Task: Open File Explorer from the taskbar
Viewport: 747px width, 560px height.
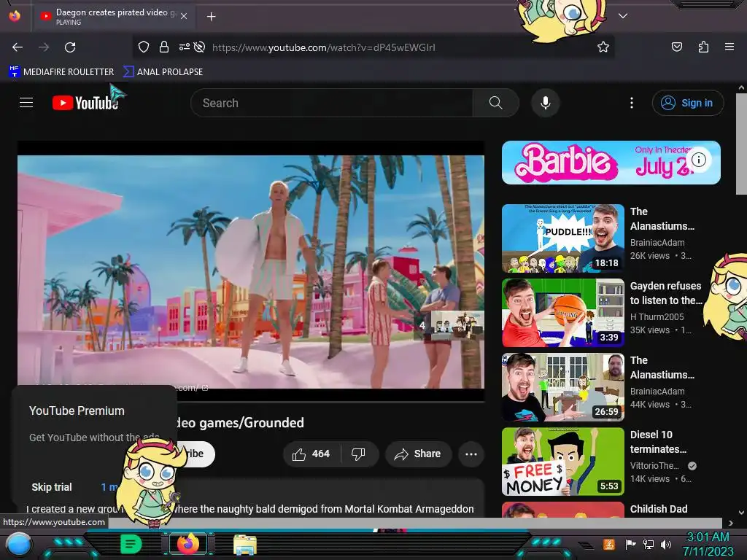Action: coord(245,545)
